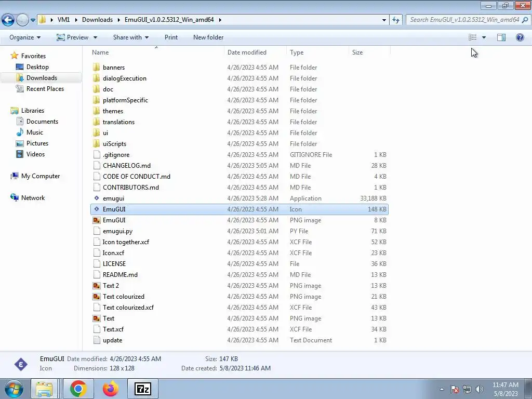The width and height of the screenshot is (532, 399).
Task: Click the Preview toolbar button
Action: (73, 37)
